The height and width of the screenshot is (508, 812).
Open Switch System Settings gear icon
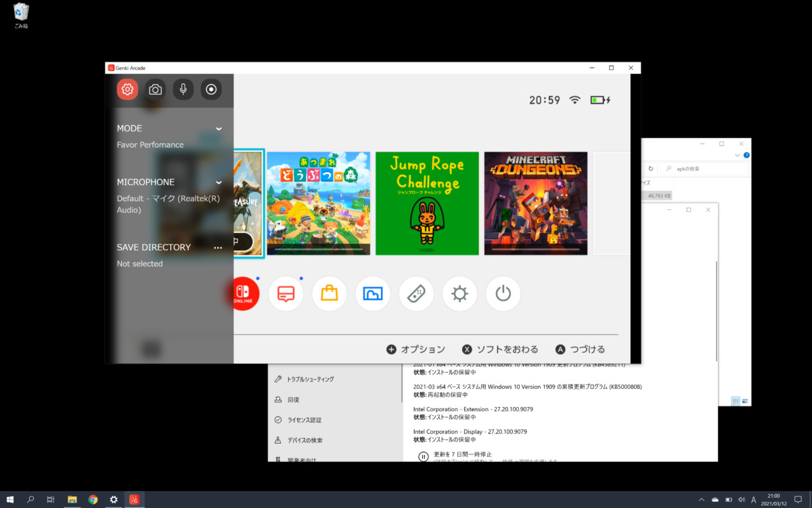tap(459, 294)
